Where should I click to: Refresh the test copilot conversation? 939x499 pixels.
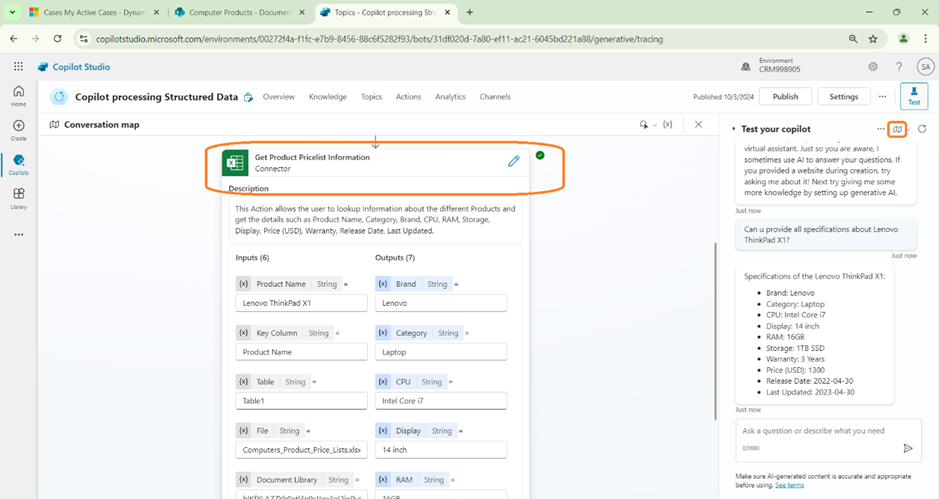point(922,129)
